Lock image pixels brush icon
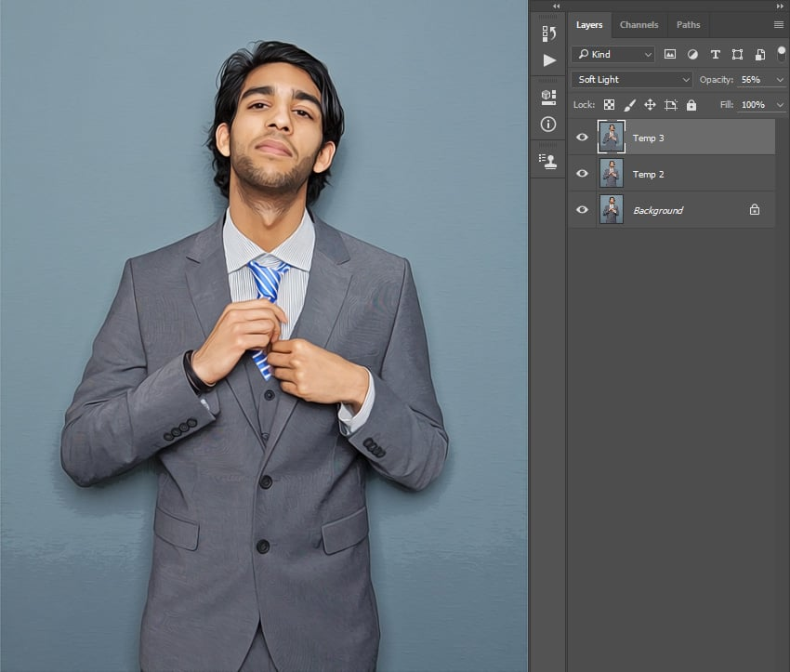 pyautogui.click(x=629, y=105)
